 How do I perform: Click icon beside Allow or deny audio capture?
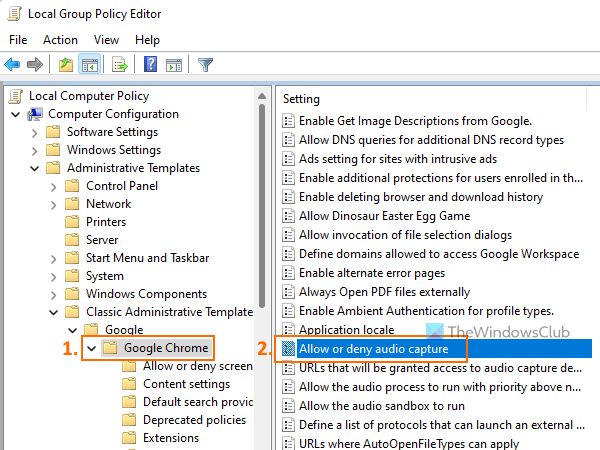[289, 349]
